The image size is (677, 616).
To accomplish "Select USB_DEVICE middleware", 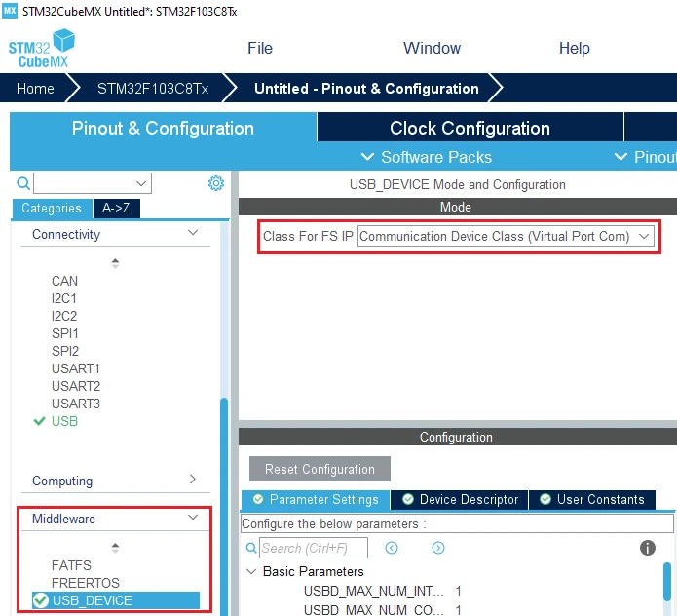I will [x=116, y=600].
